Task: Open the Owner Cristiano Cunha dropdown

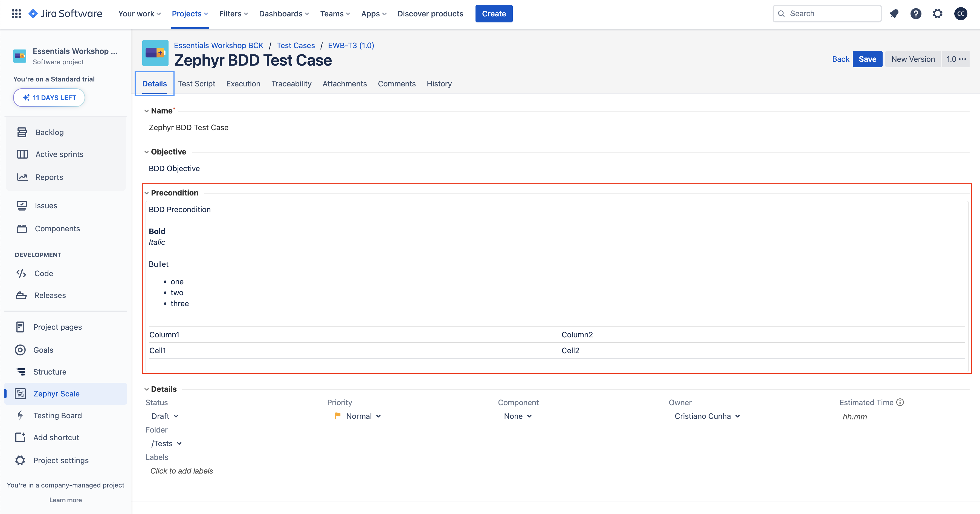Action: click(x=707, y=416)
